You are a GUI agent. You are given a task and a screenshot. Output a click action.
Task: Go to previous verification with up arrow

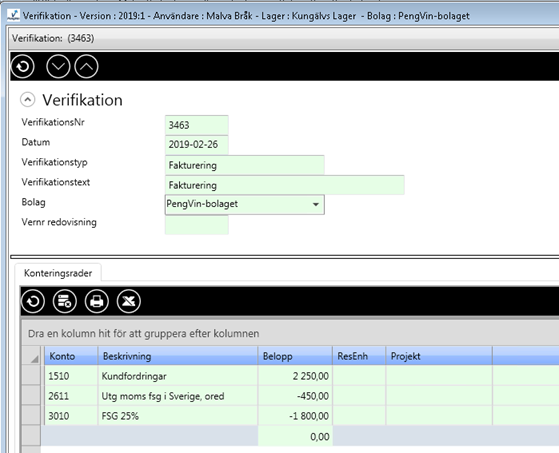[x=86, y=66]
